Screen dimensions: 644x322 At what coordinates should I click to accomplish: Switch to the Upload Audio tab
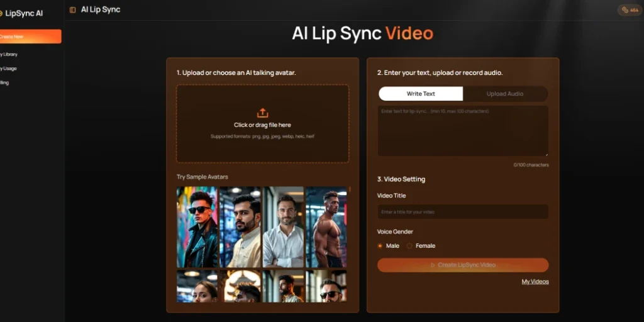[505, 94]
